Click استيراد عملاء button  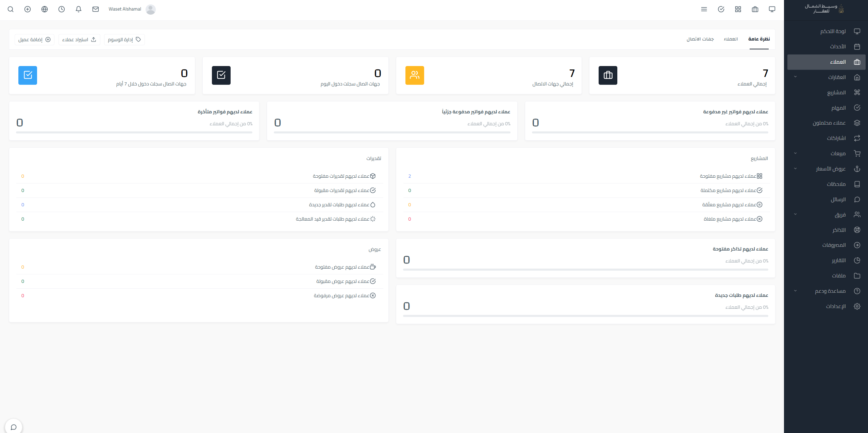tap(79, 39)
